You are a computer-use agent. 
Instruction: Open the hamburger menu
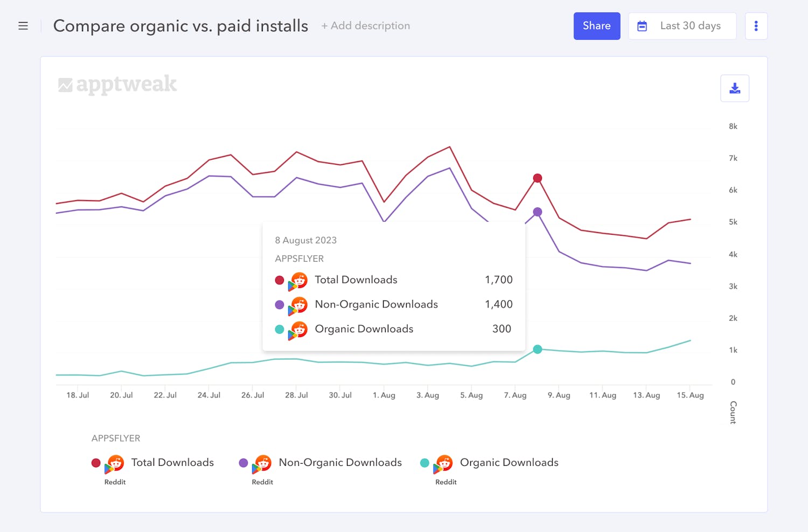point(23,26)
